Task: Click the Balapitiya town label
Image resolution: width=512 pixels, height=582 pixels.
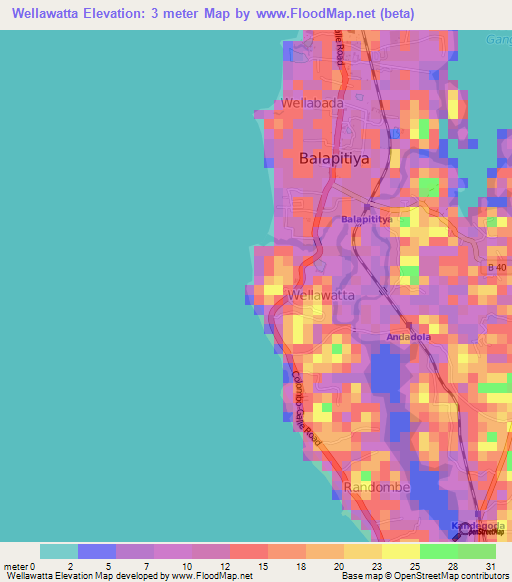Action: pyautogui.click(x=334, y=158)
